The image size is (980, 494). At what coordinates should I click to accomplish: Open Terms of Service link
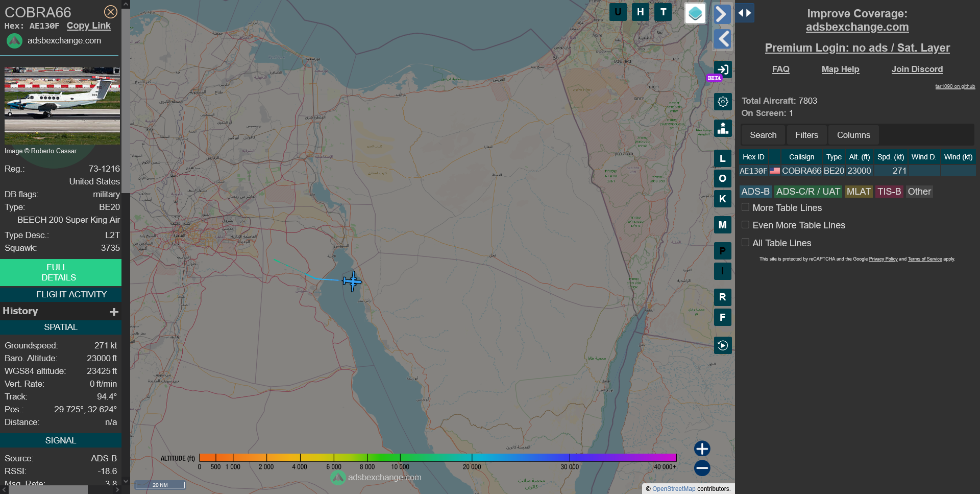[925, 259]
